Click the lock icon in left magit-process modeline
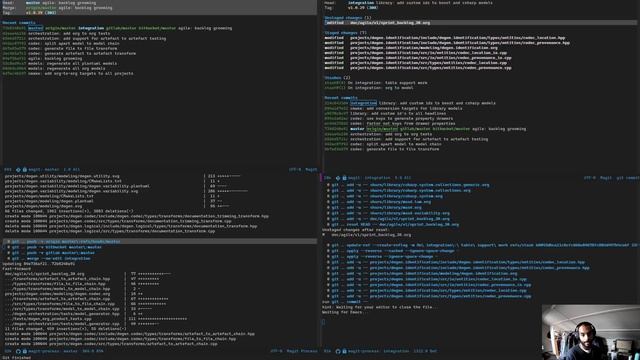 [24, 351]
